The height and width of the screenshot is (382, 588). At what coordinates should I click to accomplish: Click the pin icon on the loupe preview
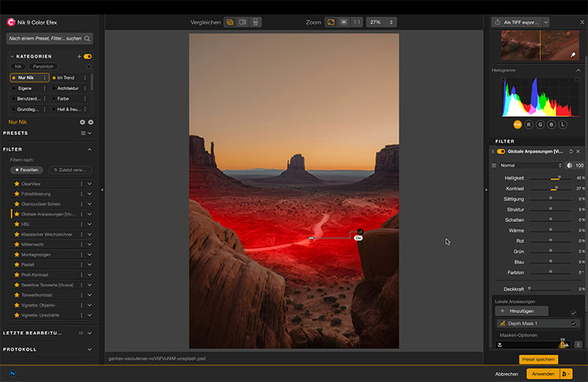pyautogui.click(x=573, y=55)
